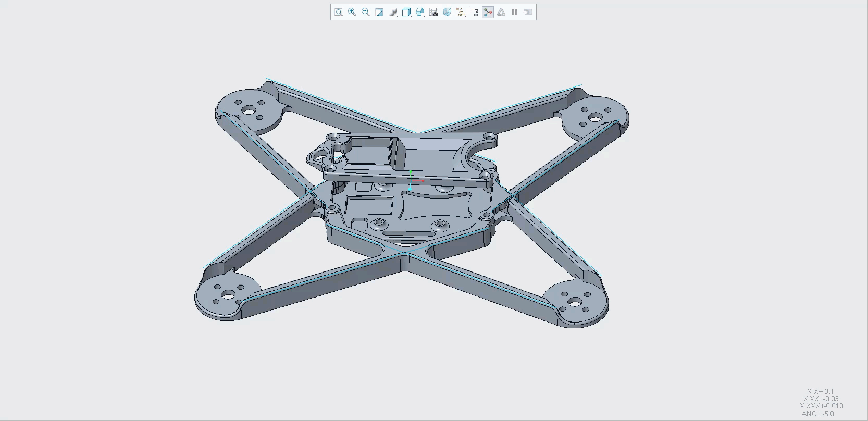Click the bottom-left motor mount center hole

[x=228, y=295]
